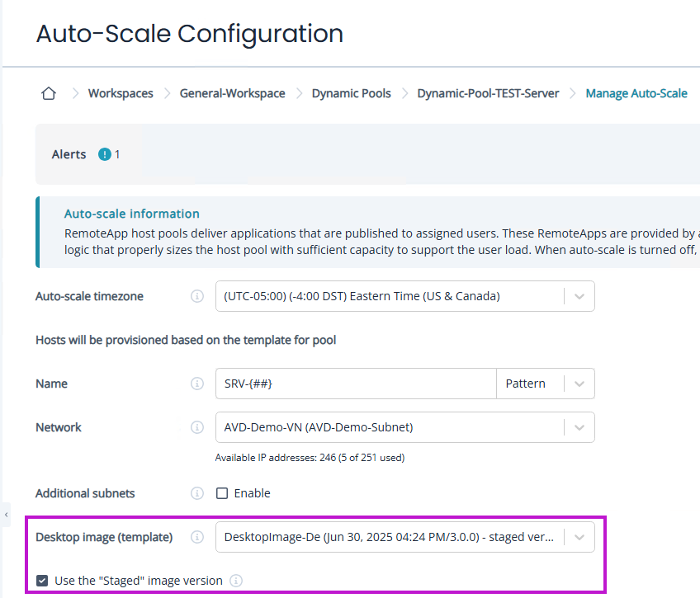Click the Alerts exclamation badge icon
This screenshot has width=700, height=598.
pyautogui.click(x=105, y=154)
